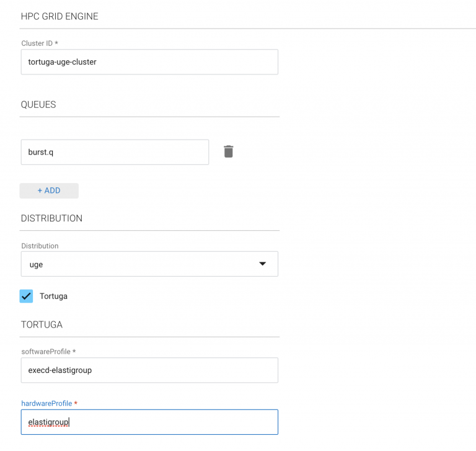Click the blue 'hardwareProfile *' label
The width and height of the screenshot is (476, 451).
point(50,403)
